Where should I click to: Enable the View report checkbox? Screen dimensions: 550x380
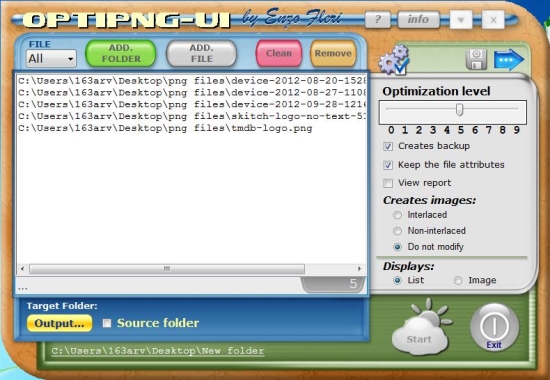click(x=388, y=183)
